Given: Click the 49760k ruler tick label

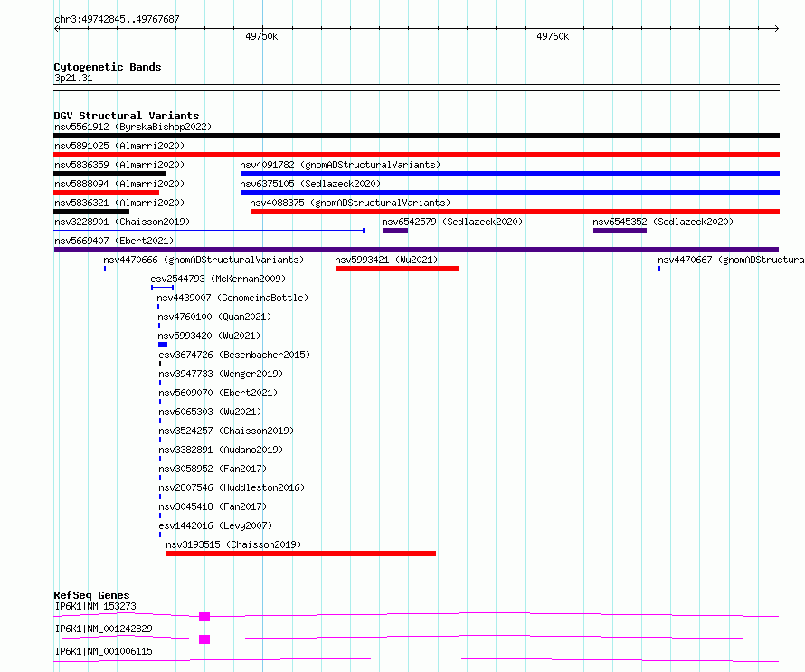Looking at the screenshot, I should 553,36.
